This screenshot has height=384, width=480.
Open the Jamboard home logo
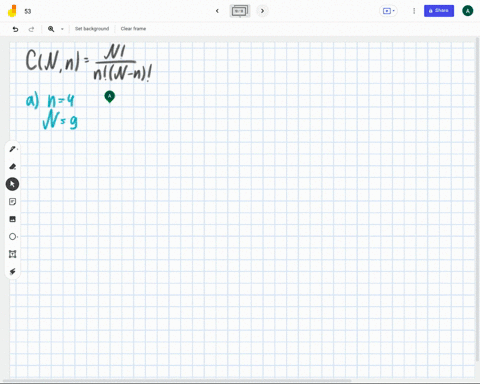coord(12,11)
